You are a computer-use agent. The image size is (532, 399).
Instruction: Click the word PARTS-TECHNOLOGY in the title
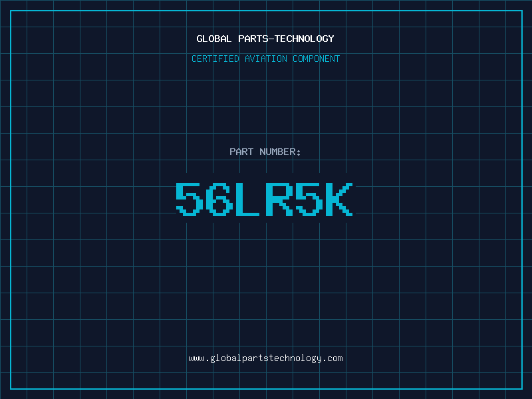coord(286,39)
